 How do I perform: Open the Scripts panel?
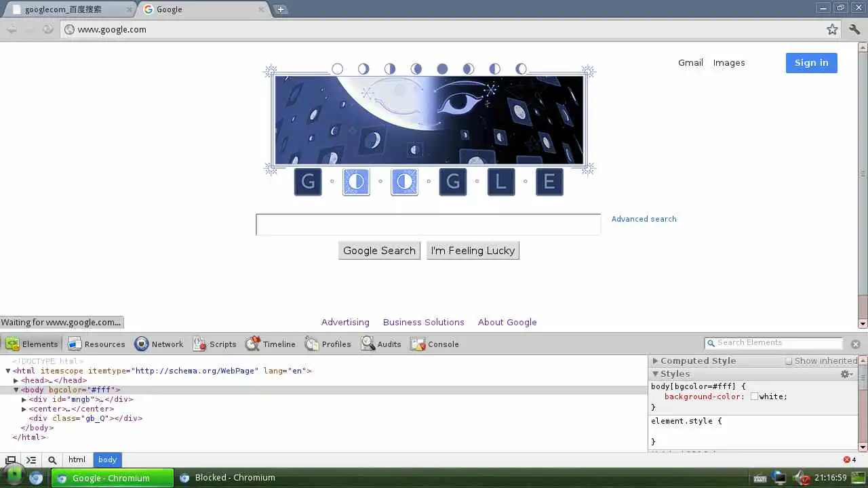point(214,344)
